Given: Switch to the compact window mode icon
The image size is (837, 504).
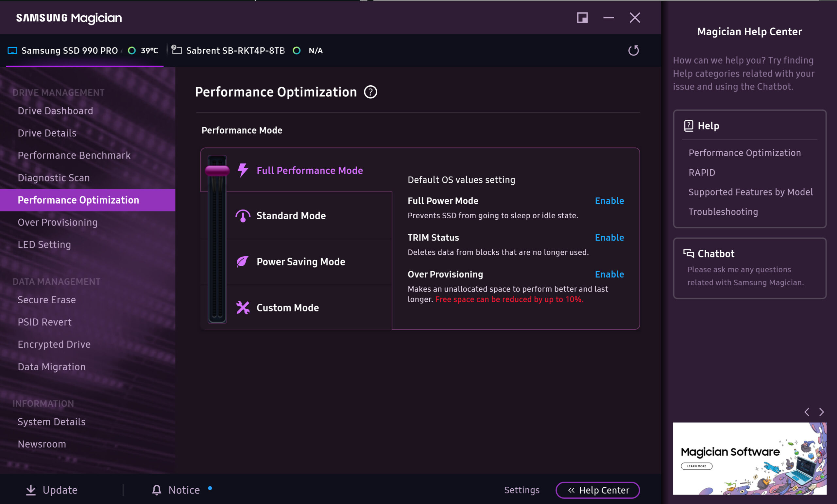Looking at the screenshot, I should [582, 18].
